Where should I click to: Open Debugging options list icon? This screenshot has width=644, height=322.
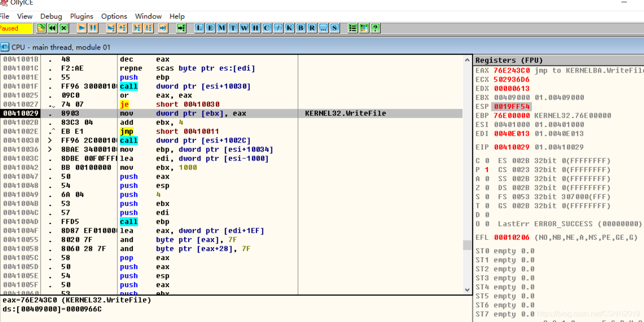(353, 28)
